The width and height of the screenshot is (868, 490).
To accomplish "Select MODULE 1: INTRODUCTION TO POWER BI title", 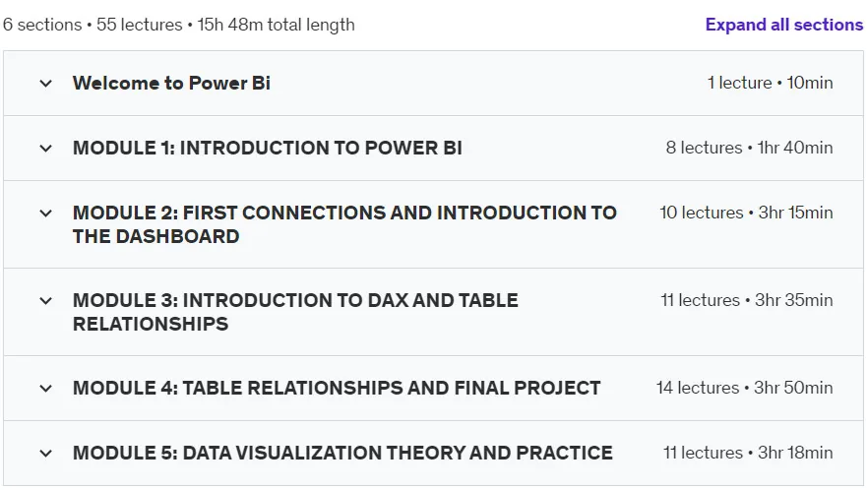I will click(268, 148).
